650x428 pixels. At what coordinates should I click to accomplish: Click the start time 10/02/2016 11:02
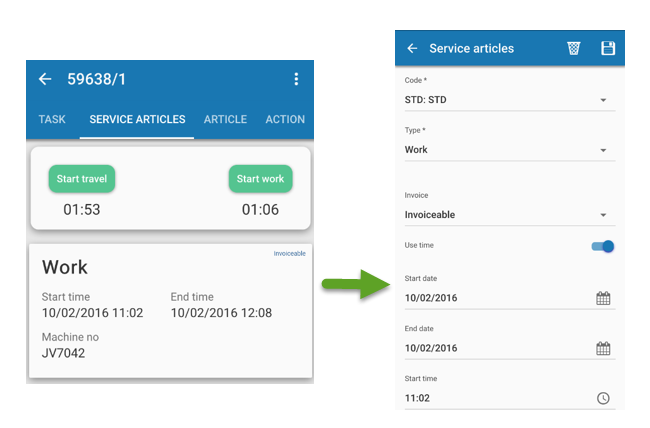click(x=92, y=313)
